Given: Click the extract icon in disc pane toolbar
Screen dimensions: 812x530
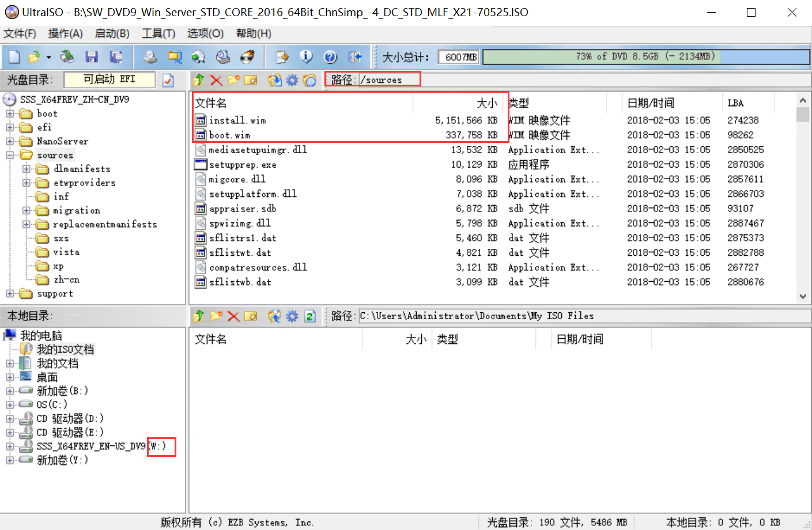Looking at the screenshot, I should [x=275, y=80].
